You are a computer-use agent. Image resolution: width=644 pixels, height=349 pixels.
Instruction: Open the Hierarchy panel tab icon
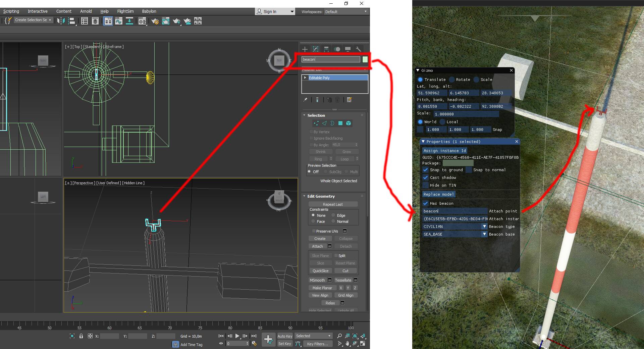(x=326, y=49)
